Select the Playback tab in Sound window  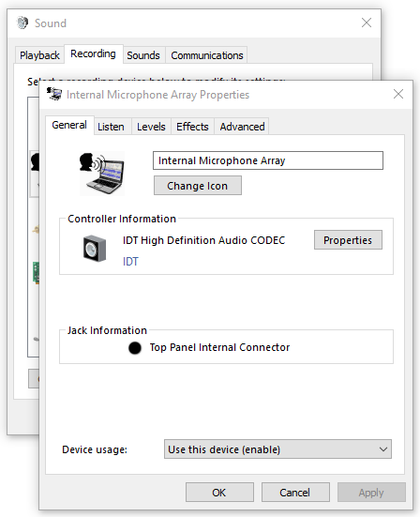tap(39, 55)
